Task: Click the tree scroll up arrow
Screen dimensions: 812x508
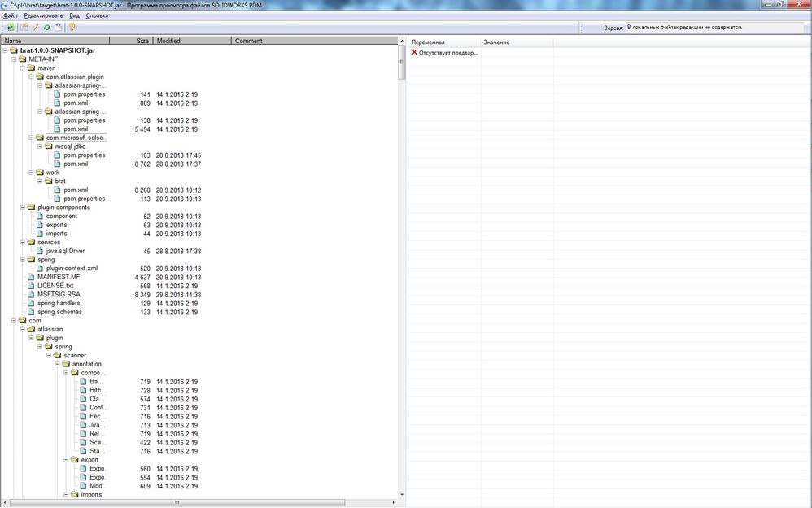Action: pos(401,41)
